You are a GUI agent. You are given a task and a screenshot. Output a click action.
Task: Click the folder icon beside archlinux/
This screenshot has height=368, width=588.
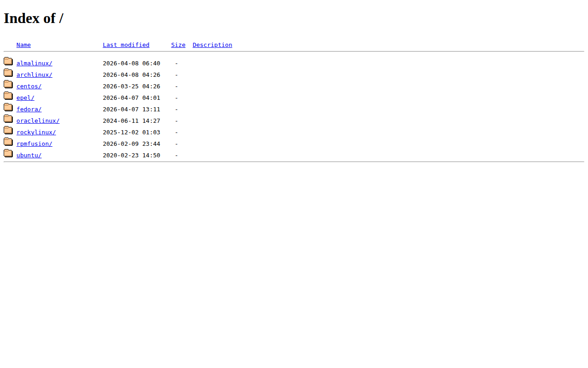pyautogui.click(x=8, y=73)
